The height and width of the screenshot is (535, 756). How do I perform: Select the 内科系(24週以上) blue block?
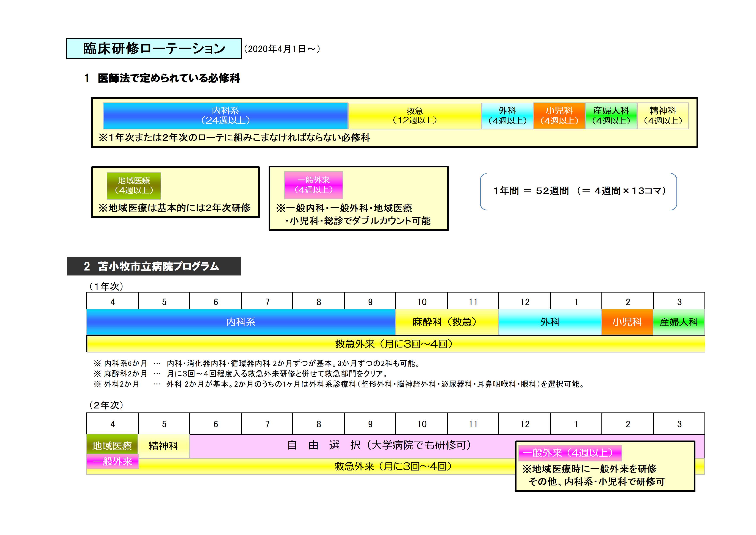coord(225,116)
